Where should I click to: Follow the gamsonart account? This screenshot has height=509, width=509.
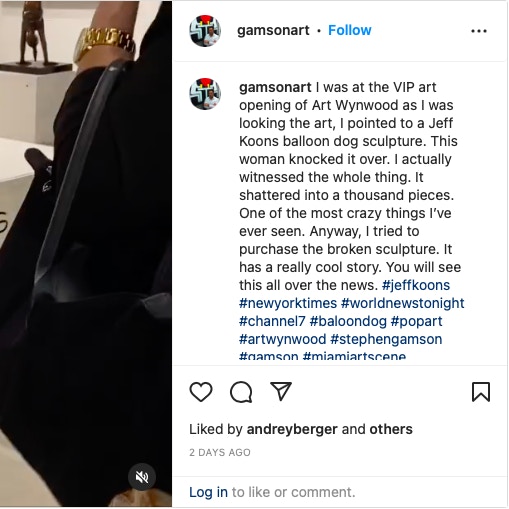pos(349,30)
